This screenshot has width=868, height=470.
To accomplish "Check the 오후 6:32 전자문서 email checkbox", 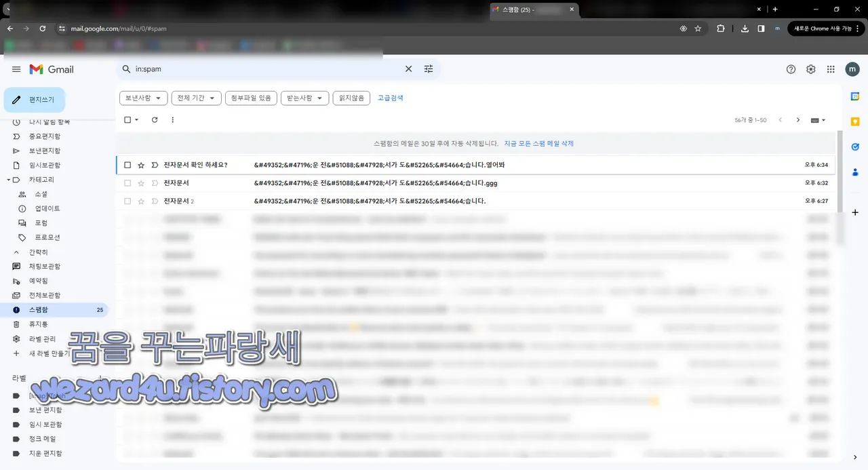I will (127, 183).
